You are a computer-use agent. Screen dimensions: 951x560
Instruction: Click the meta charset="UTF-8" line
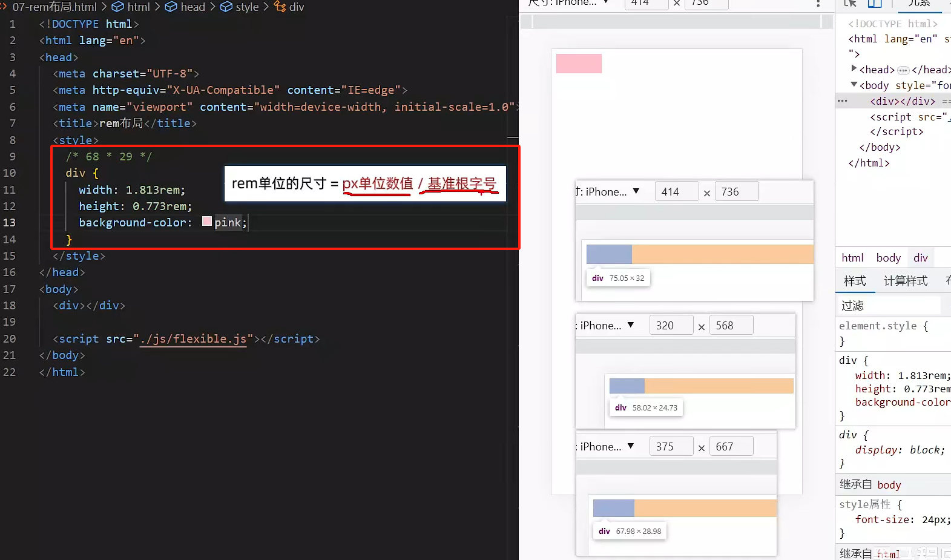[x=126, y=73]
